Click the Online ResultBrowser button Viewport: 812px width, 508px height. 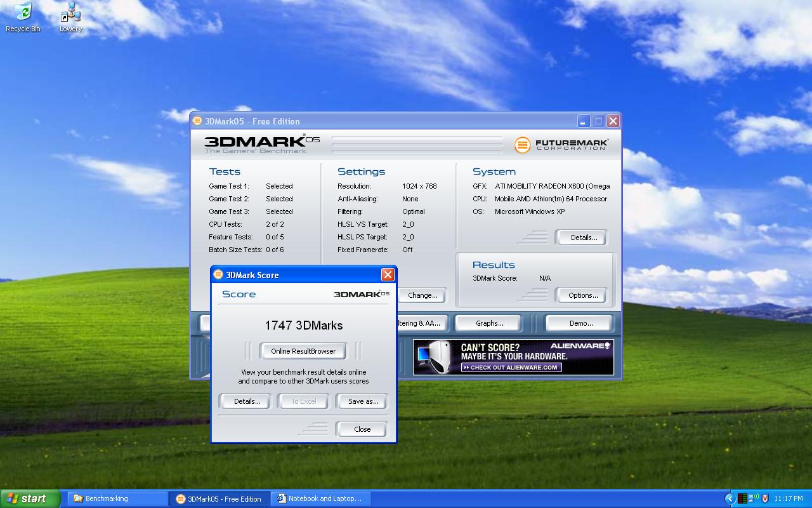(303, 351)
